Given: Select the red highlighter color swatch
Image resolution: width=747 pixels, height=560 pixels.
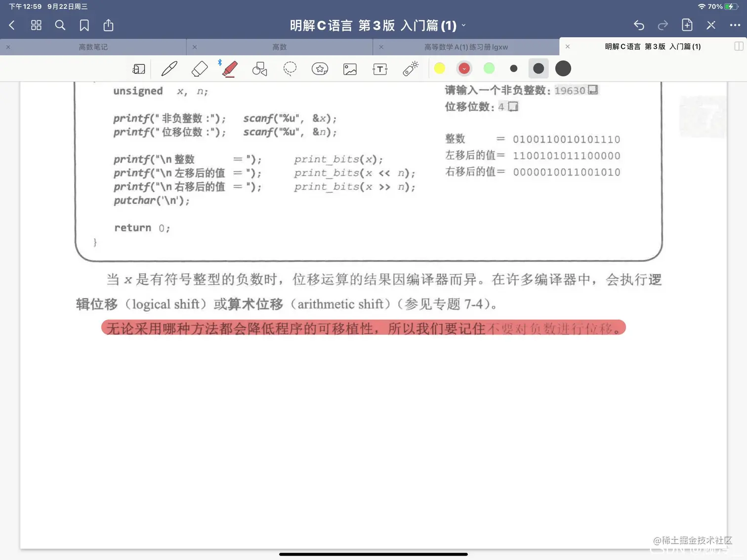Looking at the screenshot, I should click(x=464, y=68).
